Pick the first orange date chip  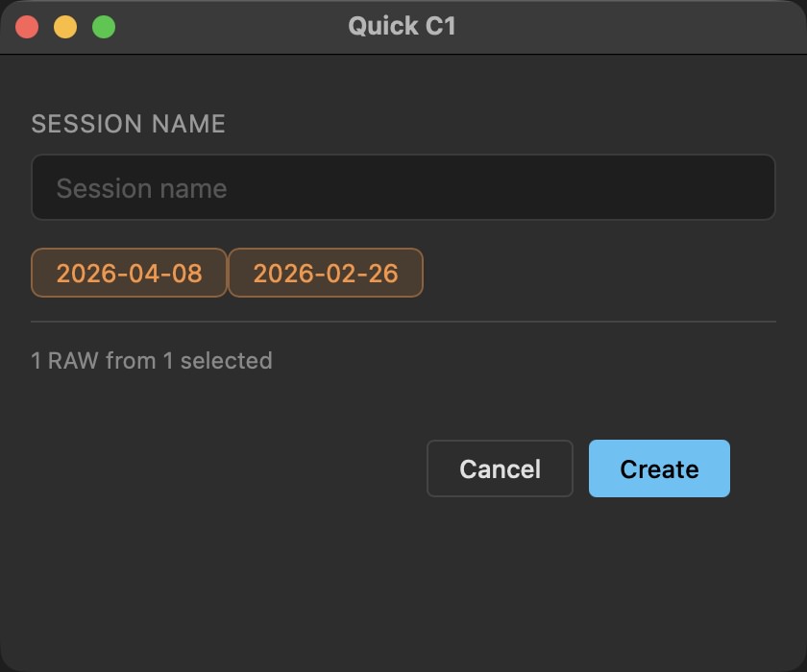[129, 273]
